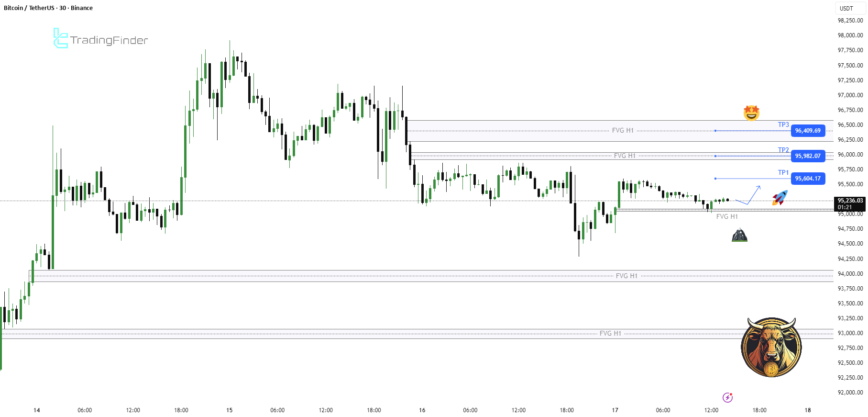This screenshot has width=868, height=417.
Task: Click date 17 on the time axis
Action: [615, 410]
